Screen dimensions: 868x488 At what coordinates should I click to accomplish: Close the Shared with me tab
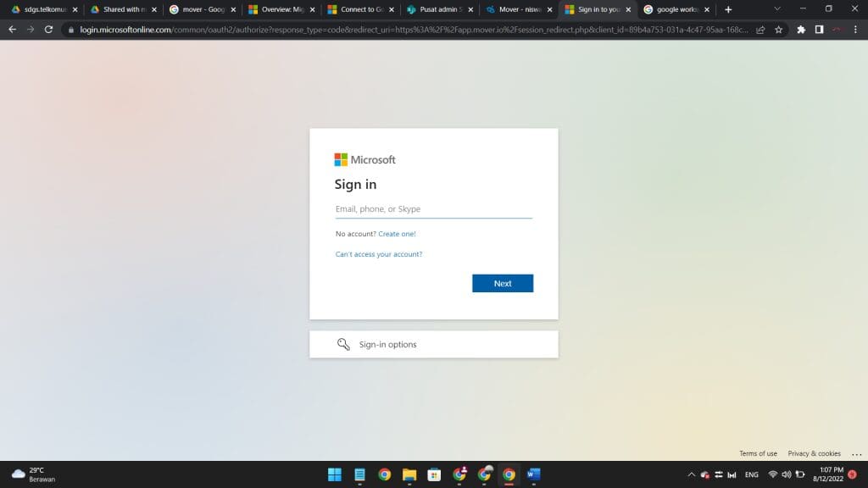pyautogui.click(x=154, y=9)
